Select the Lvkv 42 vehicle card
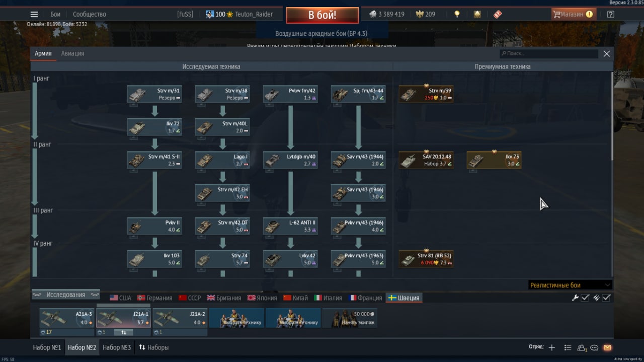 click(290, 259)
